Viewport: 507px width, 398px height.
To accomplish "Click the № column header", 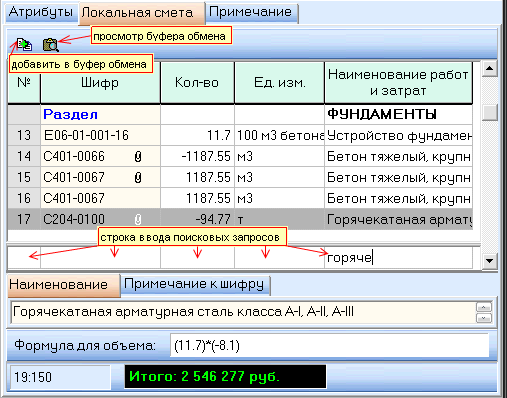I will click(24, 83).
